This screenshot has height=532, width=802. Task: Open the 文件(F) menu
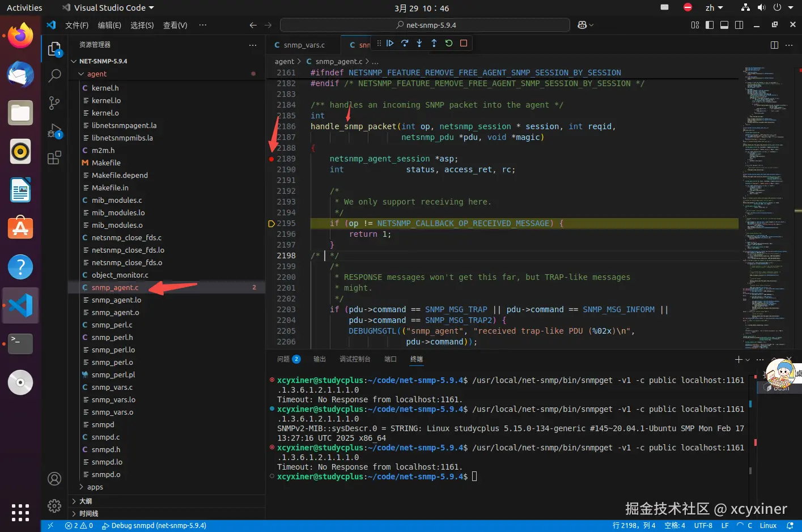pos(77,25)
